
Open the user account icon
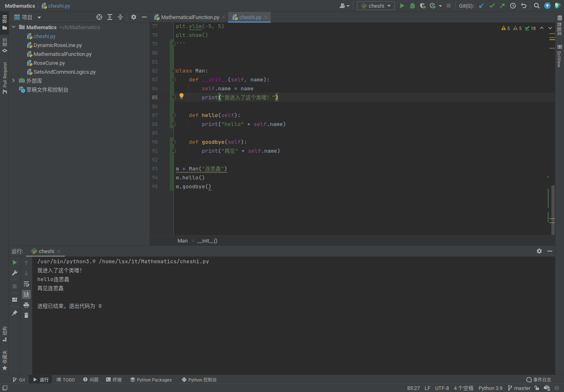(344, 6)
